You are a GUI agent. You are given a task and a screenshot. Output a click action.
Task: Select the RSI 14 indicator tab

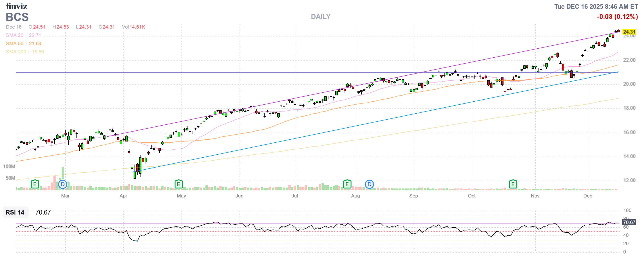point(15,213)
